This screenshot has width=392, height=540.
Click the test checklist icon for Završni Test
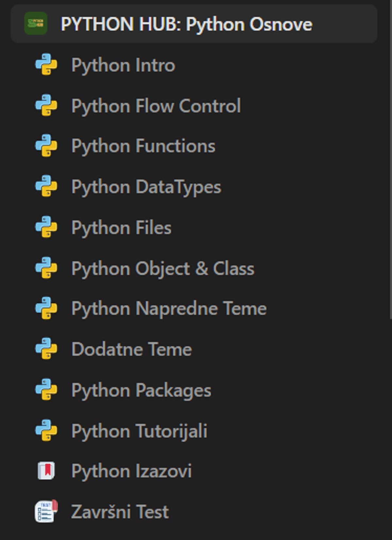point(46,511)
